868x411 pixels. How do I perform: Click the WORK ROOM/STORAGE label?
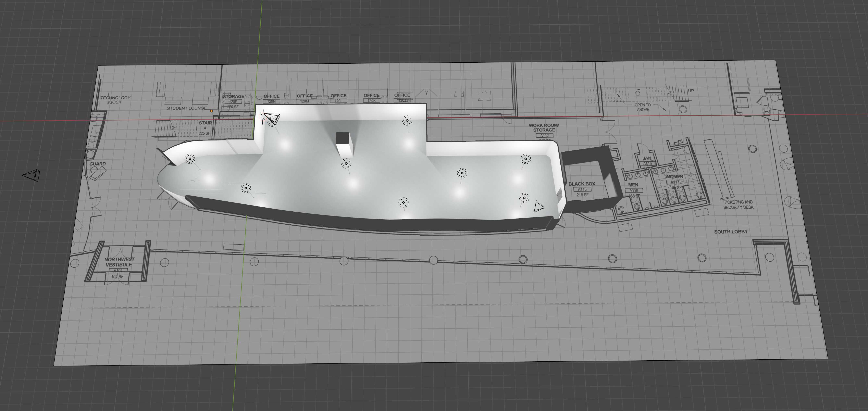click(544, 128)
